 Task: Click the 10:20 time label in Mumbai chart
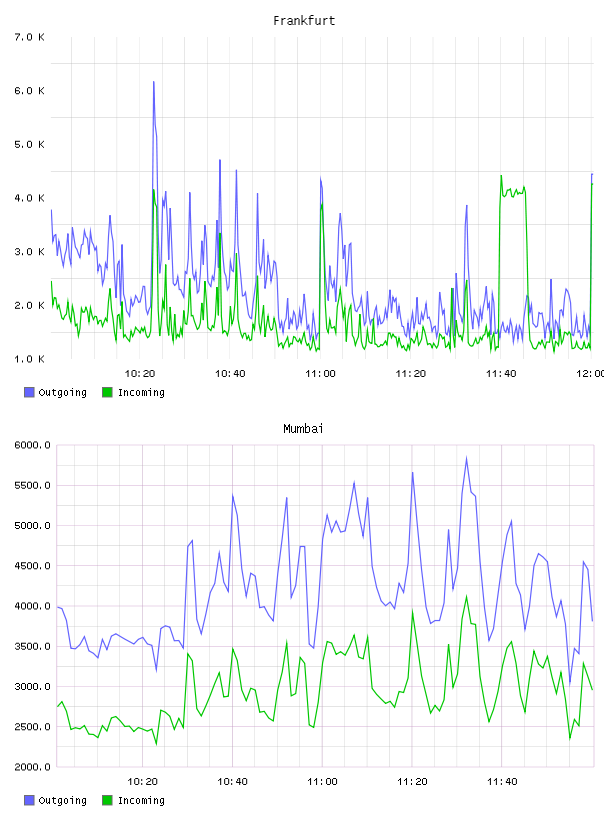click(142, 781)
